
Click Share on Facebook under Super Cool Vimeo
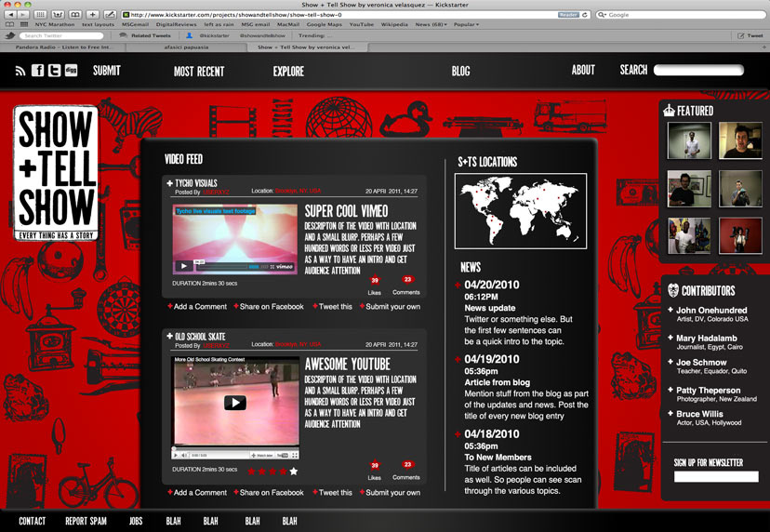[x=269, y=307]
